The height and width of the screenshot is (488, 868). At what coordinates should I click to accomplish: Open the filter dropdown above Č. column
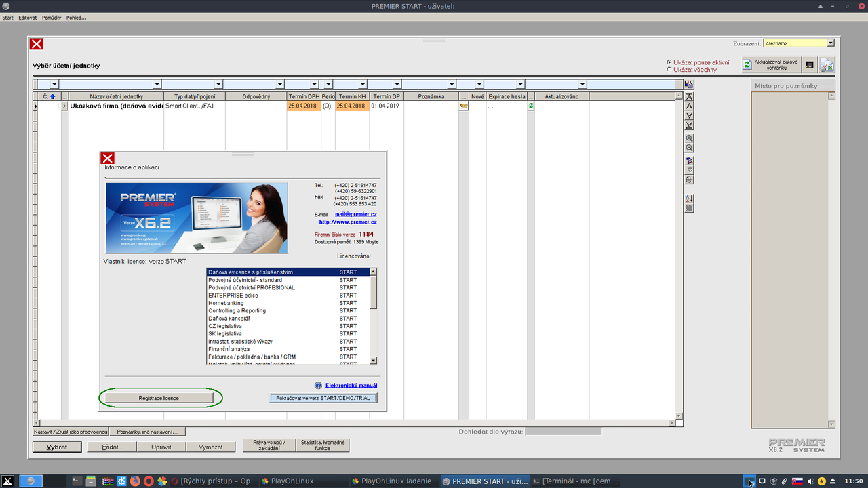pyautogui.click(x=54, y=85)
